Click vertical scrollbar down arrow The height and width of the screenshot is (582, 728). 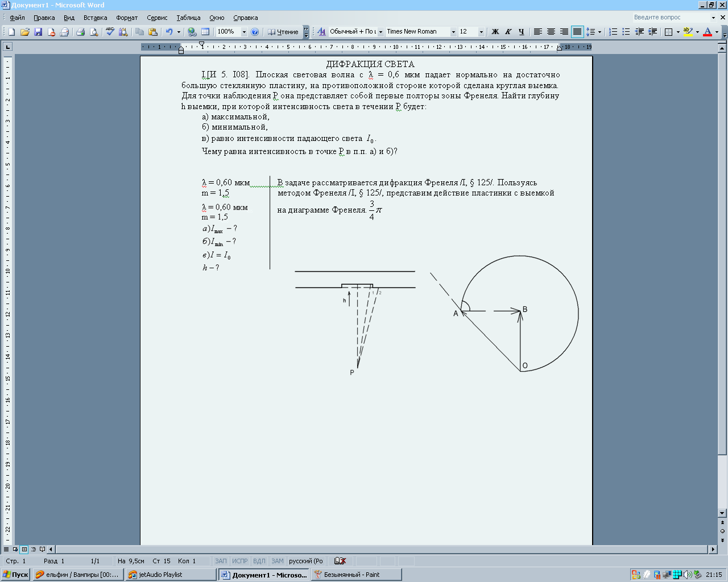722,513
